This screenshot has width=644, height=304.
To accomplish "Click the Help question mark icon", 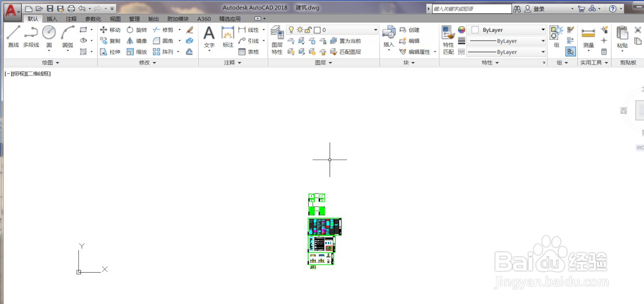I will point(613,8).
